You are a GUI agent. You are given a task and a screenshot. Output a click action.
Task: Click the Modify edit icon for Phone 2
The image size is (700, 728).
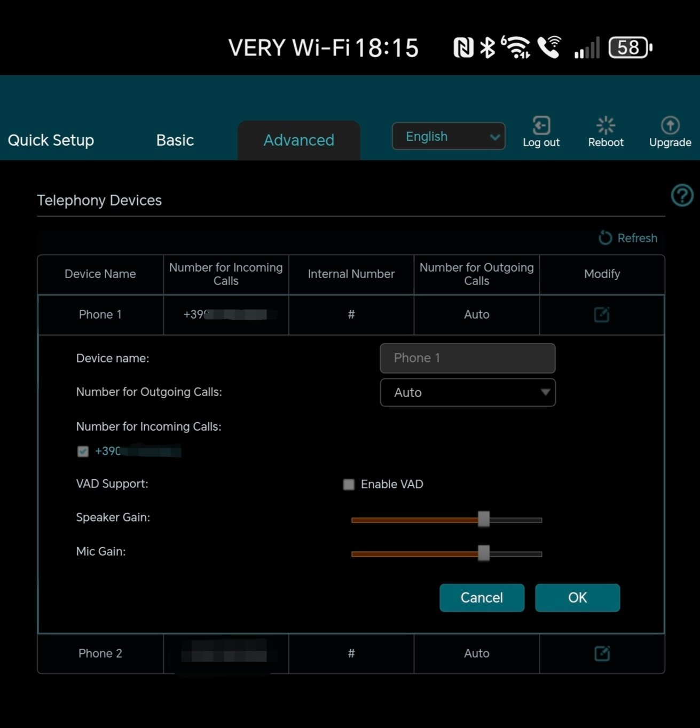(x=602, y=653)
